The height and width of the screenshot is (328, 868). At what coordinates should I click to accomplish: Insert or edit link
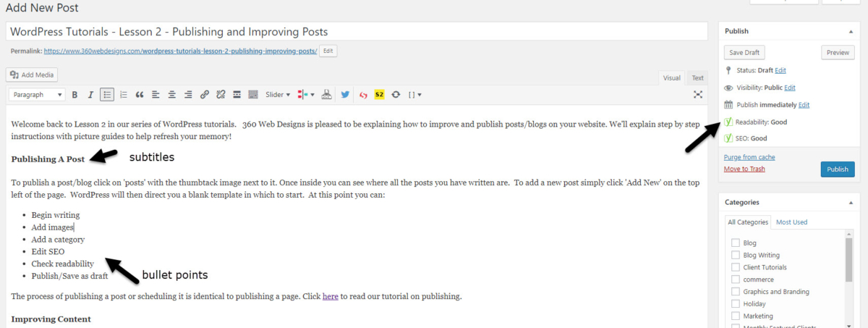pos(205,94)
